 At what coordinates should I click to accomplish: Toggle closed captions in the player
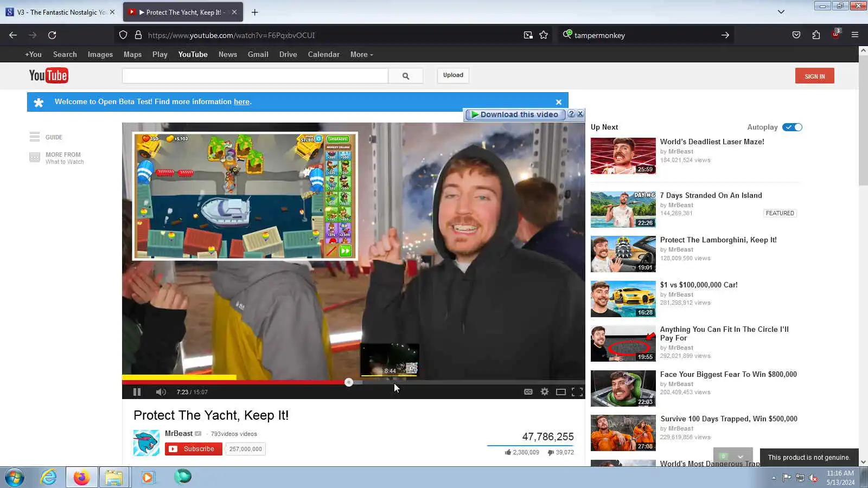pyautogui.click(x=528, y=392)
